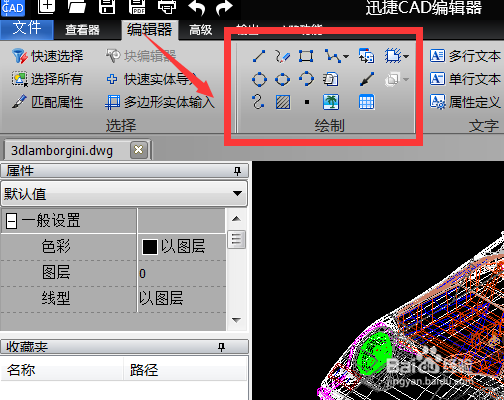Click the insert block windows icon
This screenshot has height=400, width=504.
366,56
